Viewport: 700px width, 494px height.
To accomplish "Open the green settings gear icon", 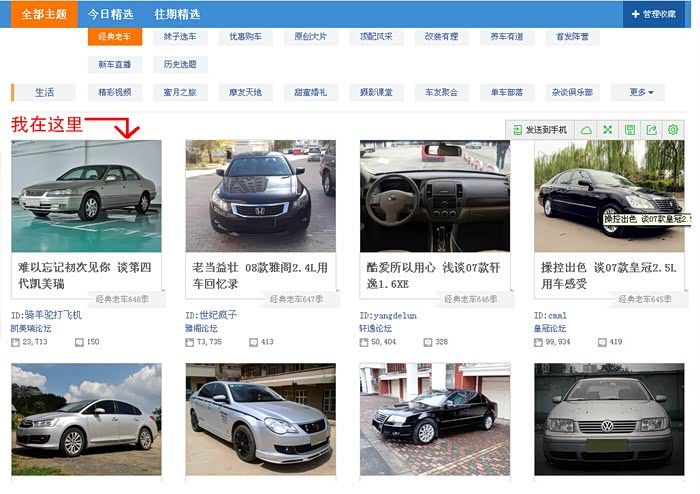I will tap(673, 129).
